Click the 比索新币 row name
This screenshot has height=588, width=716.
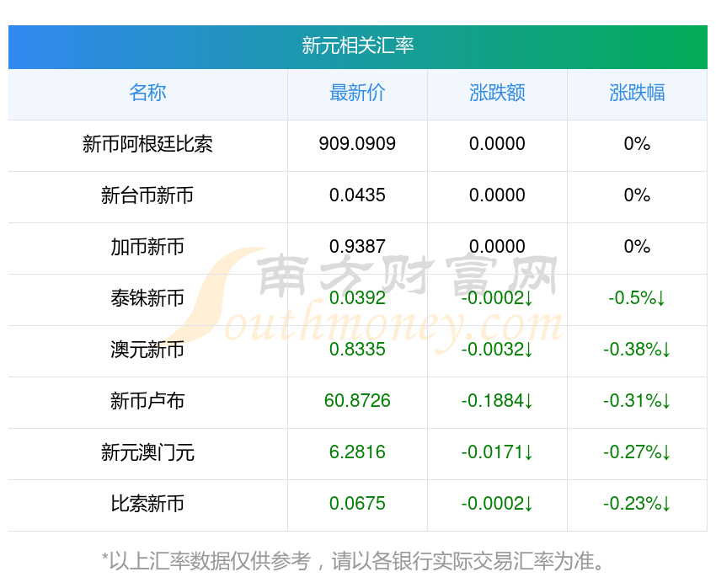click(147, 504)
